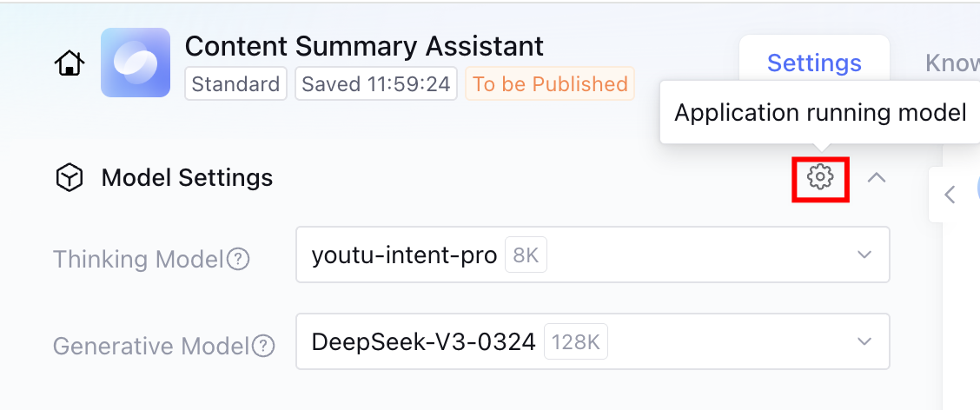The height and width of the screenshot is (410, 980).
Task: Click the 8K context size badge
Action: click(x=526, y=255)
